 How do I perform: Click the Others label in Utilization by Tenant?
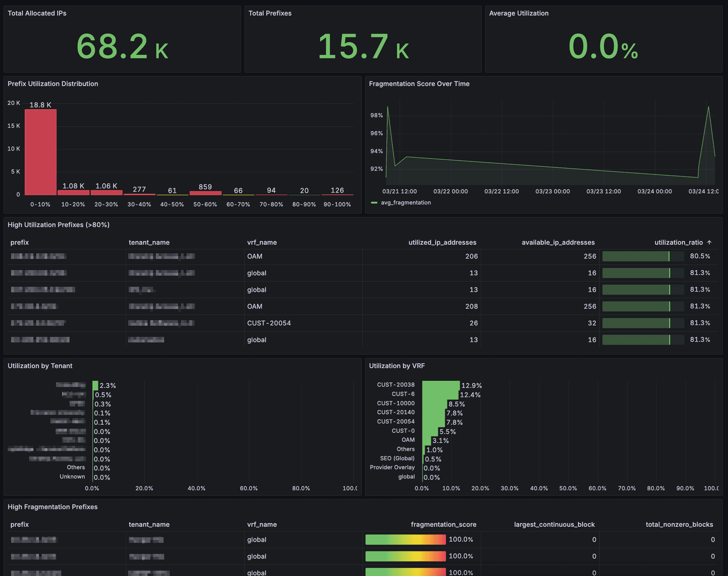[76, 467]
